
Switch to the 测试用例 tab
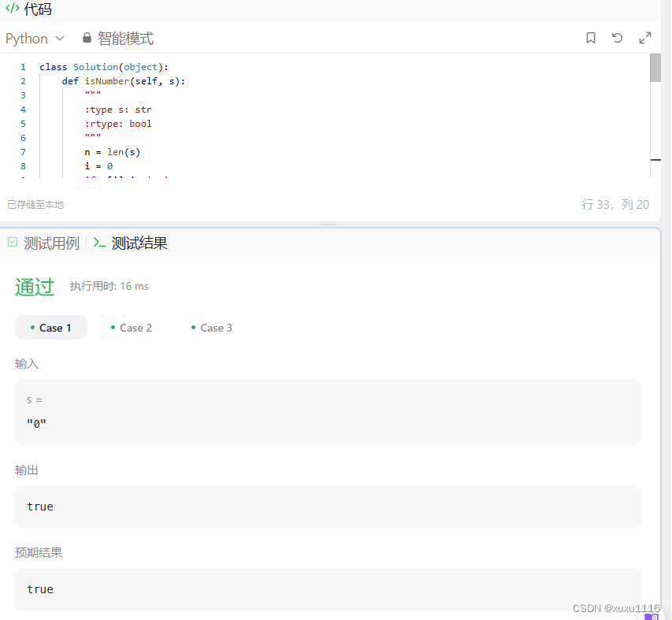51,243
